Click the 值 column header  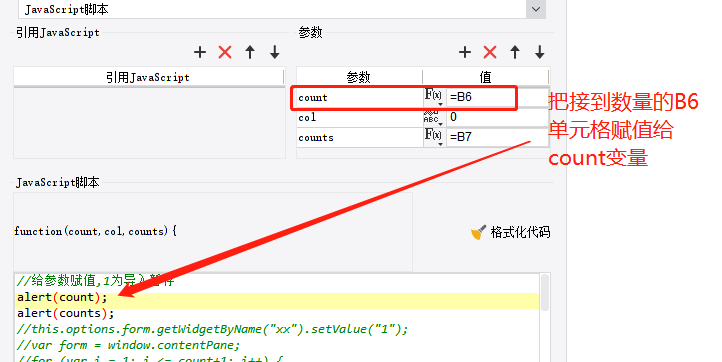tap(486, 77)
